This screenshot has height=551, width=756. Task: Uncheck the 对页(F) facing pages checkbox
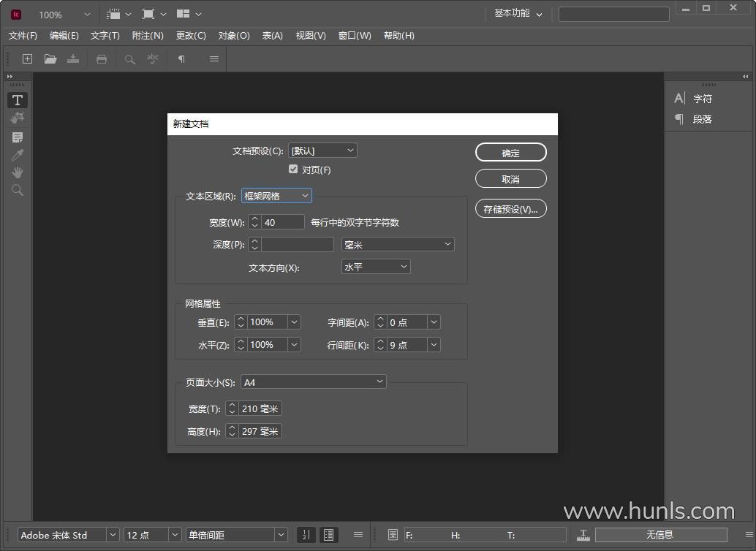pyautogui.click(x=293, y=170)
